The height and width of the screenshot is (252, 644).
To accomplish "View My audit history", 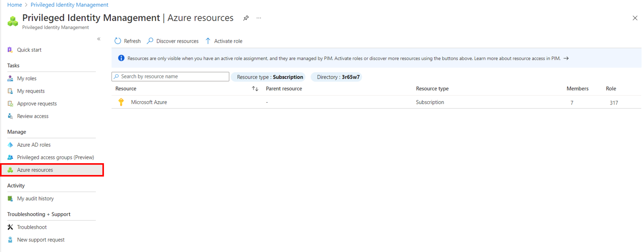I will click(x=35, y=199).
